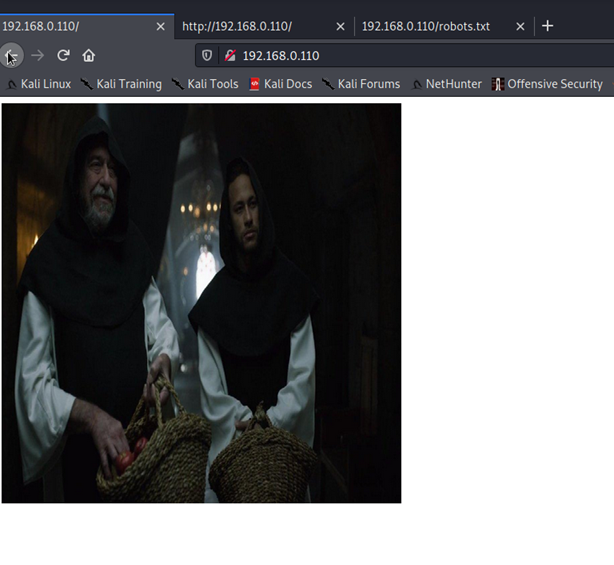Click the Forward navigation arrow
Screen dimensions: 614x565
tap(38, 56)
